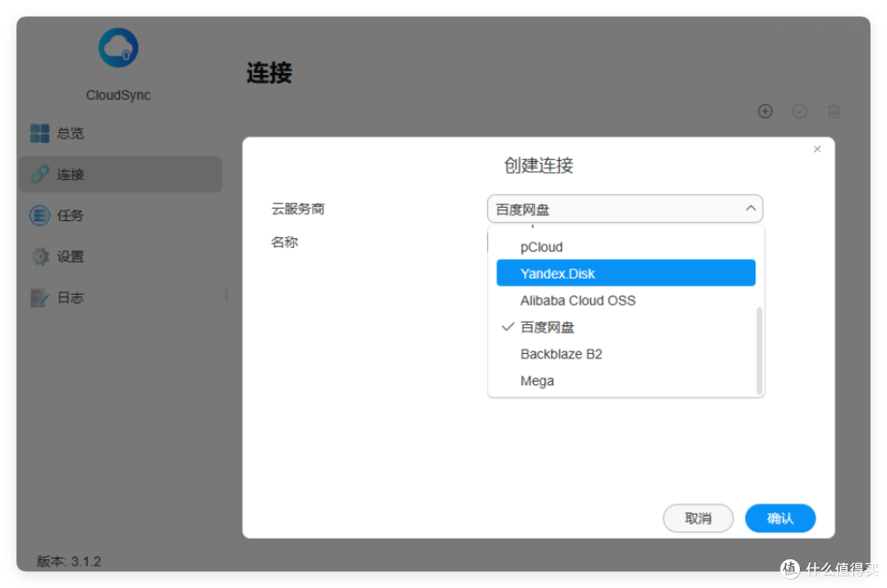The width and height of the screenshot is (887, 588).
Task: Pick Alibaba Cloud OSS provider
Action: [x=626, y=301]
